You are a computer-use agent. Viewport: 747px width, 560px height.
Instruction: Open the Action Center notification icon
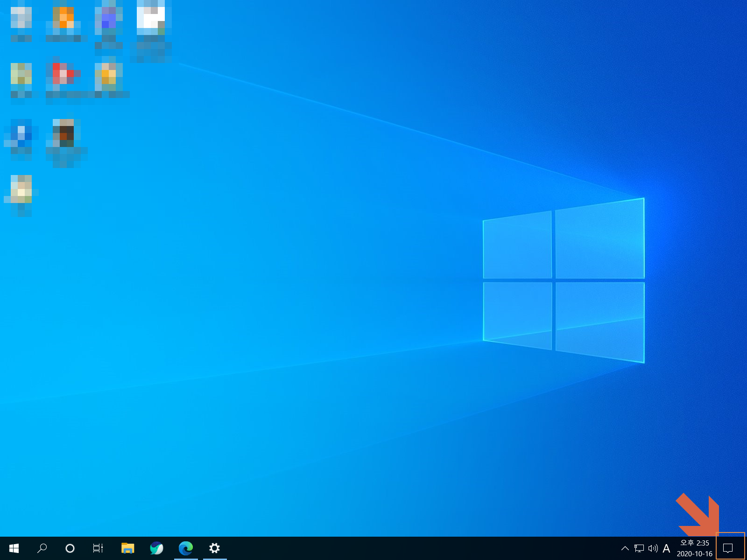(x=728, y=548)
